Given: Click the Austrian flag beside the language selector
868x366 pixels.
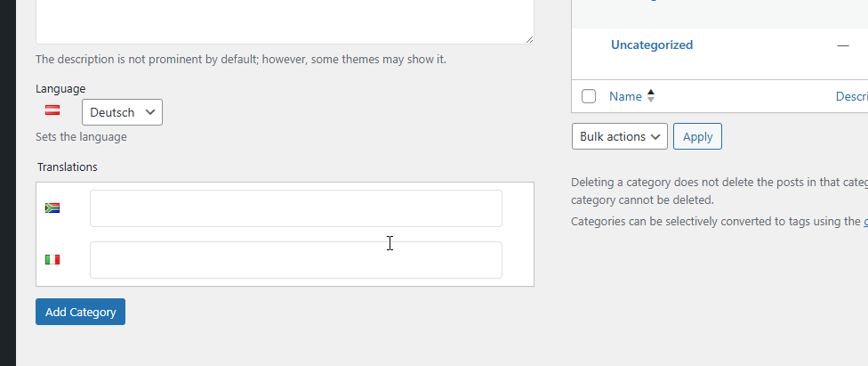Looking at the screenshot, I should tap(52, 110).
